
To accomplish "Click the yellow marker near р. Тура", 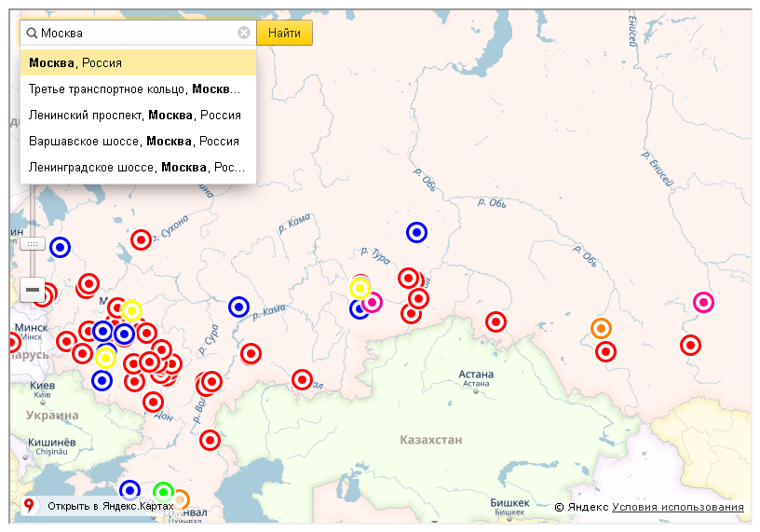I will point(360,289).
